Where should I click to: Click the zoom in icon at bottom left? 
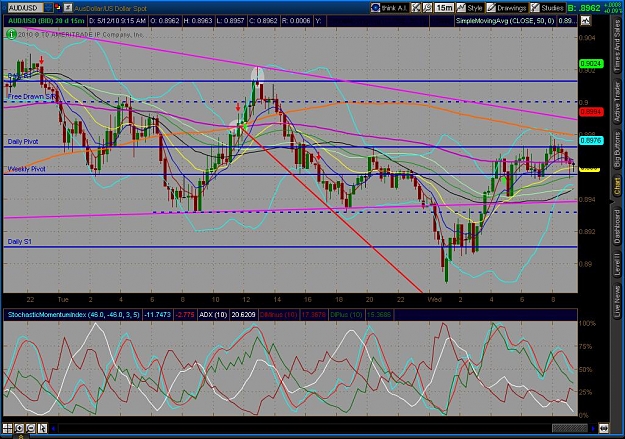pos(19,429)
